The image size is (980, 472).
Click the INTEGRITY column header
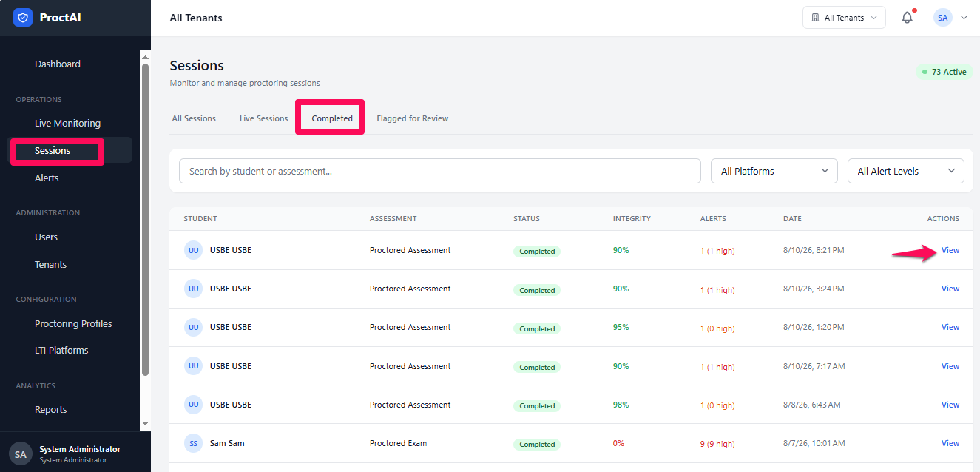[632, 219]
